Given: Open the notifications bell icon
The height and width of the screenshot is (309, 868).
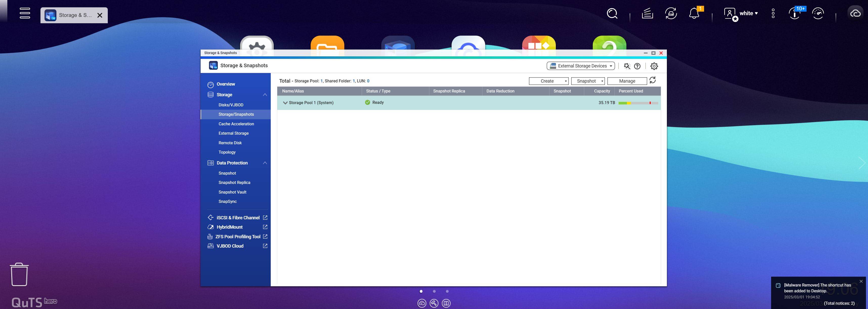Looking at the screenshot, I should click(x=694, y=13).
